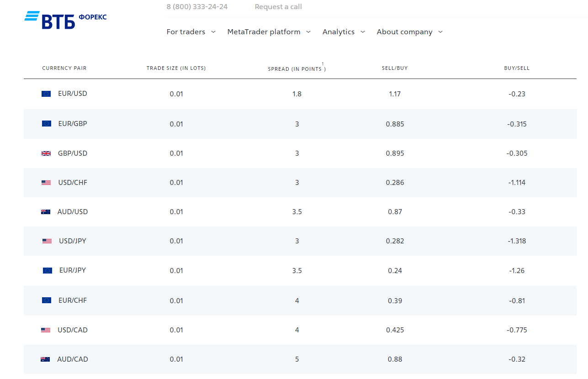Screen dimensions: 588x379
Task: Click the footnote 1 superscript on Spread
Action: pyautogui.click(x=323, y=64)
